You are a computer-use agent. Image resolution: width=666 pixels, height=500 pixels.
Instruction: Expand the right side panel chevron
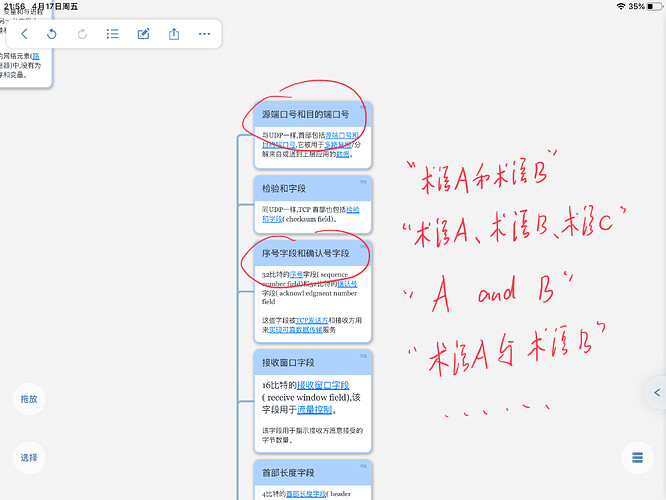[656, 393]
